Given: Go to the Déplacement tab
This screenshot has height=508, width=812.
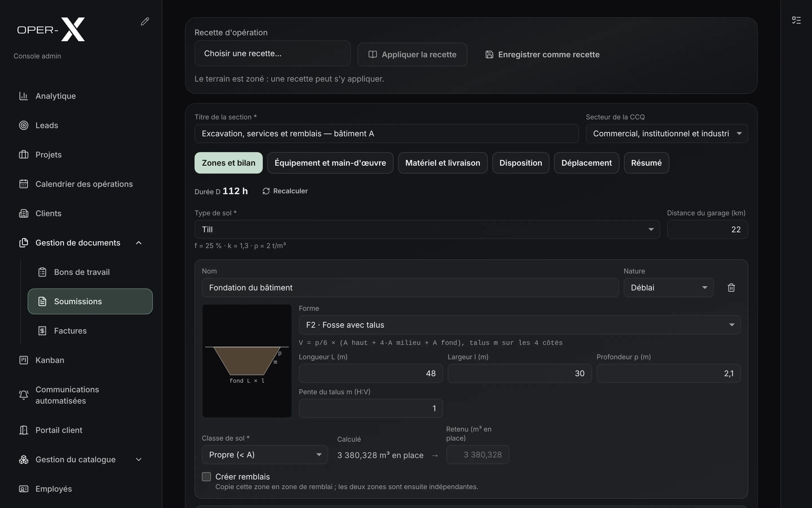Looking at the screenshot, I should pos(586,163).
